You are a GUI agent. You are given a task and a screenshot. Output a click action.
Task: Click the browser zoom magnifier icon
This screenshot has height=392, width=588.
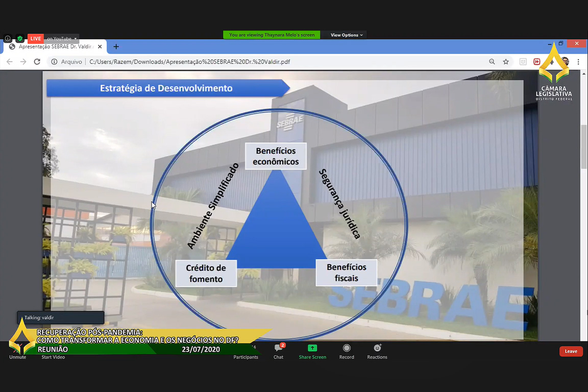[492, 62]
